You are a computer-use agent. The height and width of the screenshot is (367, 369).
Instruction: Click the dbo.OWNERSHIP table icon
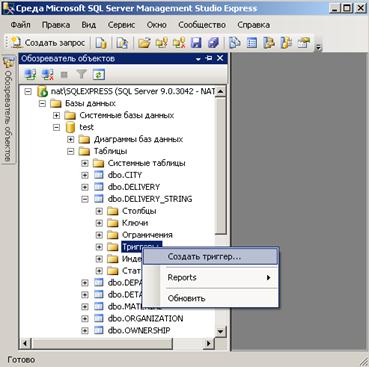pyautogui.click(x=99, y=331)
